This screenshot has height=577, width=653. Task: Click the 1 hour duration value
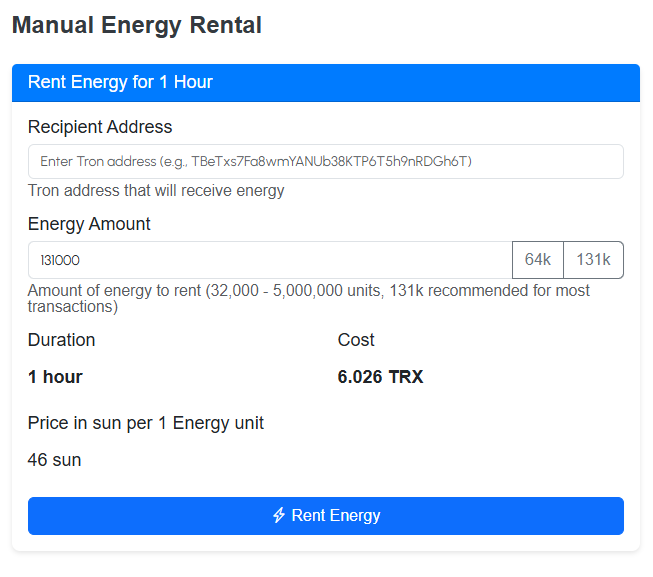[x=55, y=377]
